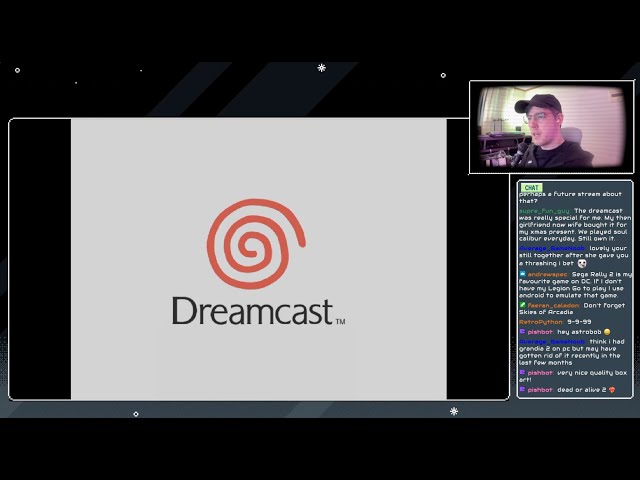Open RetroPython's username in chat
Image resolution: width=640 pixels, height=480 pixels.
541,322
